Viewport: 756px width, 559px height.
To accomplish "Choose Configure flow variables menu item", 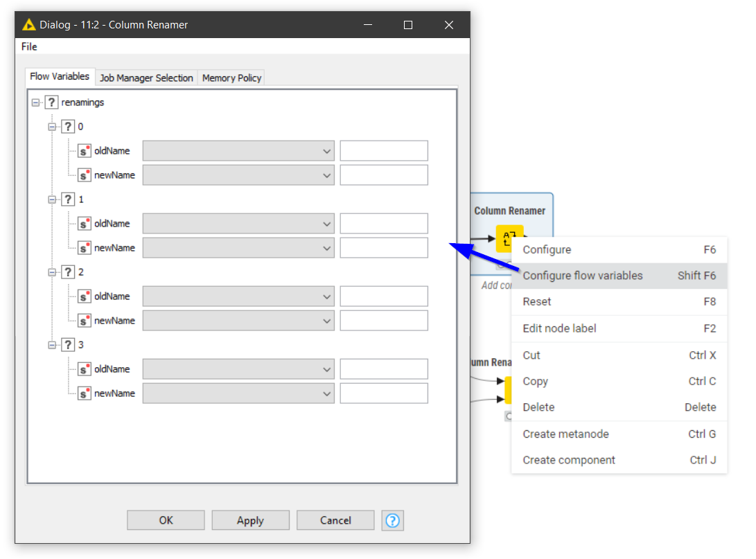I will (619, 276).
